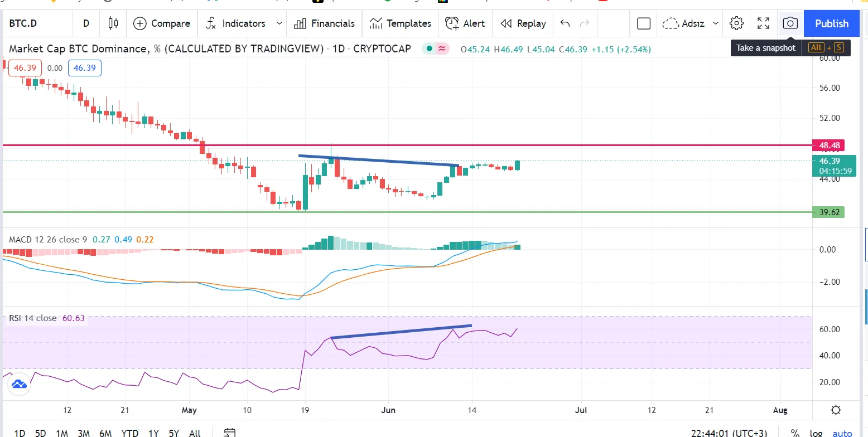Open the go-to-date calendar icon
This screenshot has height=437, width=868.
coord(229,433)
